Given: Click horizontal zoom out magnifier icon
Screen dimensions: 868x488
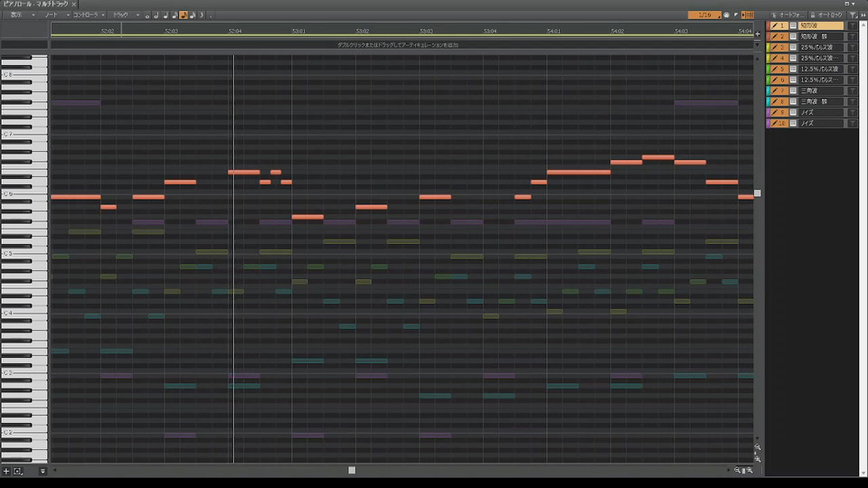Looking at the screenshot, I should (x=737, y=470).
